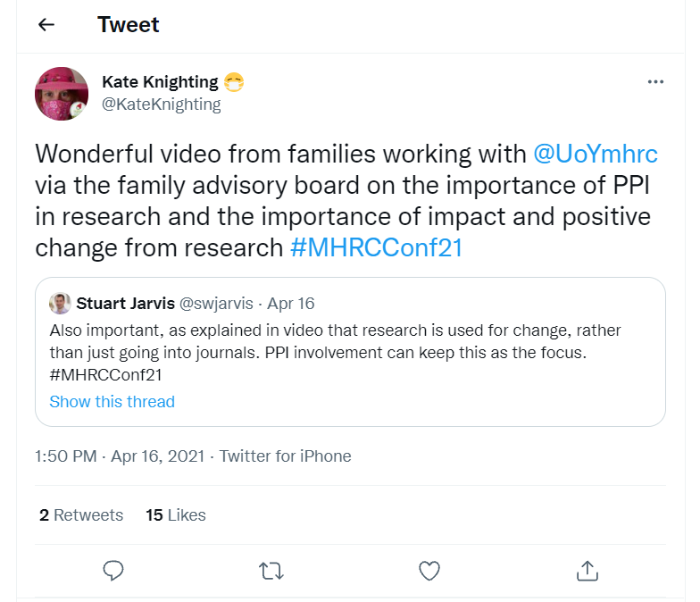Click Stuart Jarvis's small avatar
The height and width of the screenshot is (602, 700).
click(x=60, y=303)
